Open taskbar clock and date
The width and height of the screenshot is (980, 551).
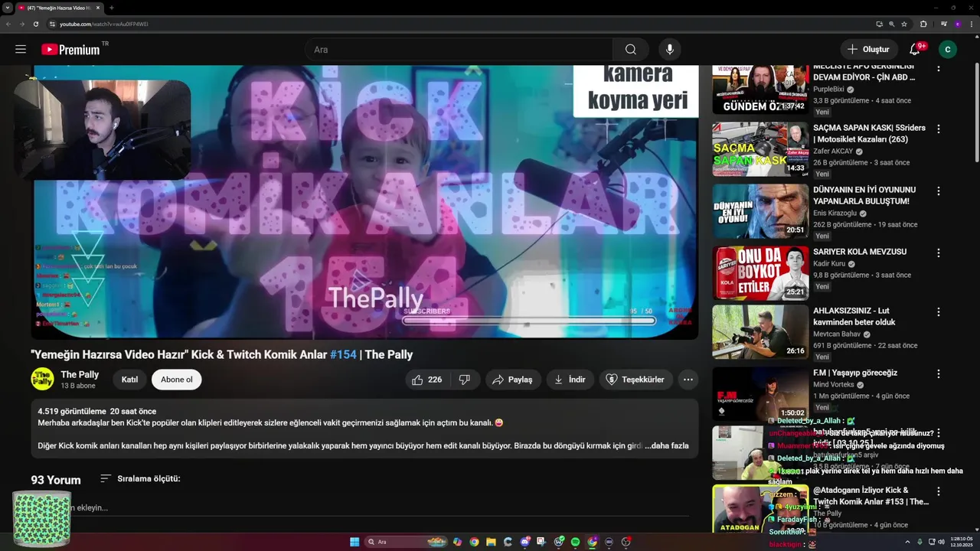960,542
